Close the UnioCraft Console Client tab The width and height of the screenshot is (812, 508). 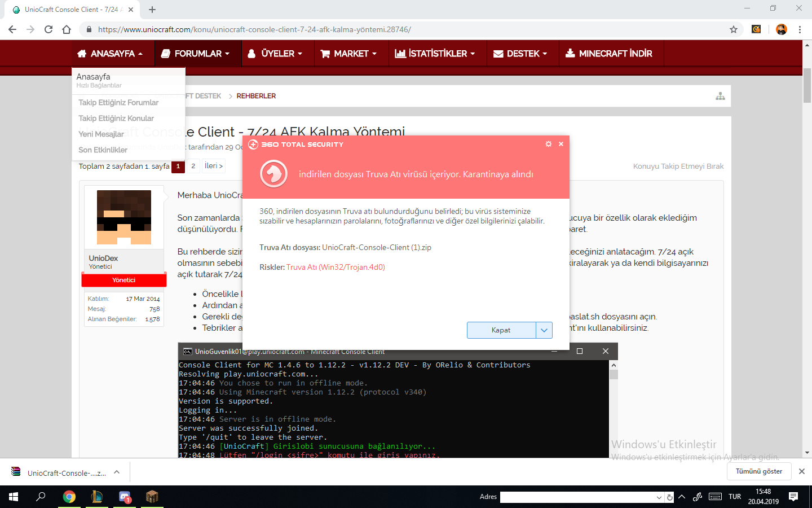click(x=131, y=10)
